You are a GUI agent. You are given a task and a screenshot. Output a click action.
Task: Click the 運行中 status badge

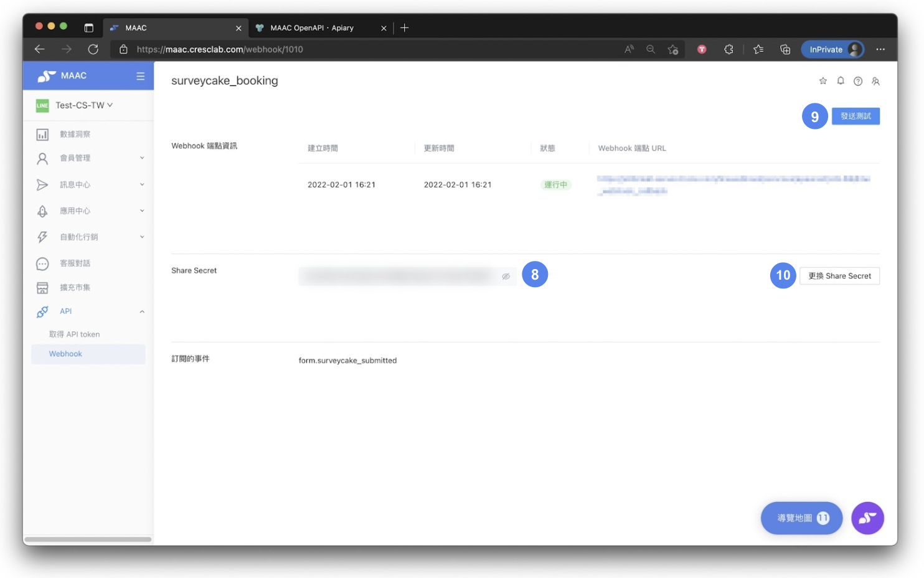(x=555, y=185)
